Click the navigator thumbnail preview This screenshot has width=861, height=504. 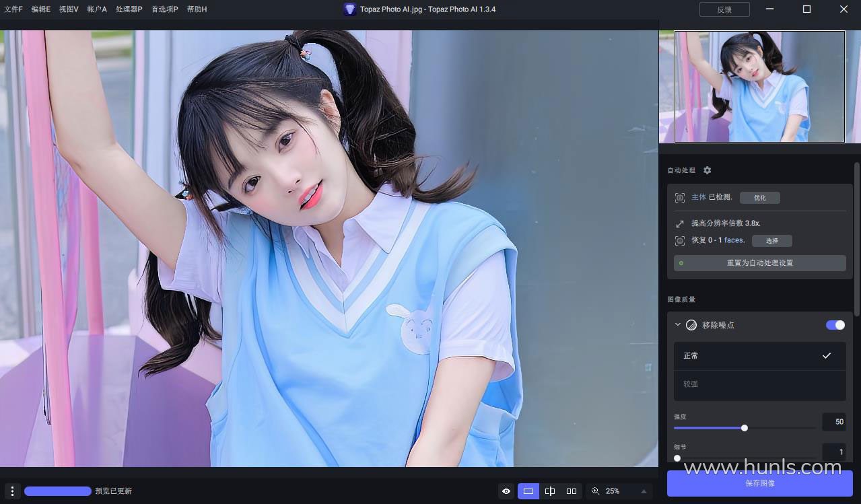pyautogui.click(x=759, y=87)
